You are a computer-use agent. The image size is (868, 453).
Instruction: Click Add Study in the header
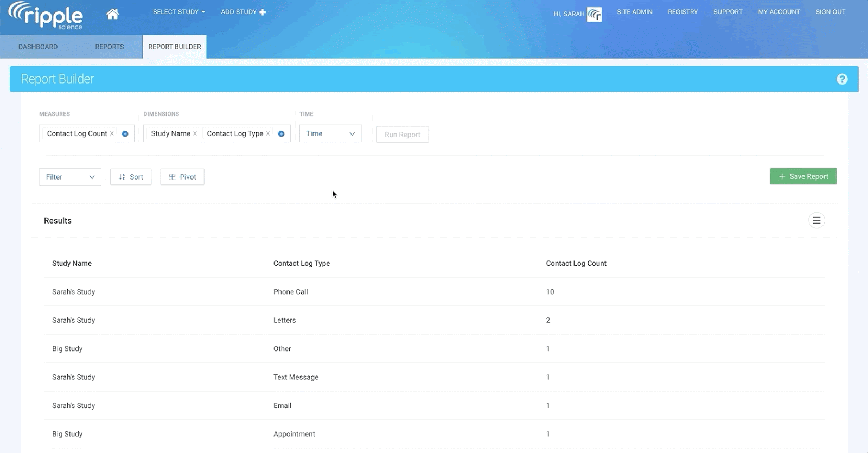tap(243, 12)
